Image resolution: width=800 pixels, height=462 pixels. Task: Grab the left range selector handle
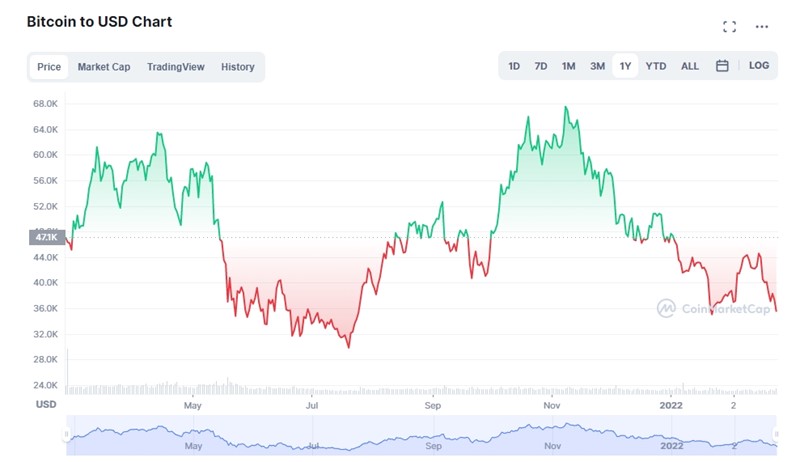[66, 434]
